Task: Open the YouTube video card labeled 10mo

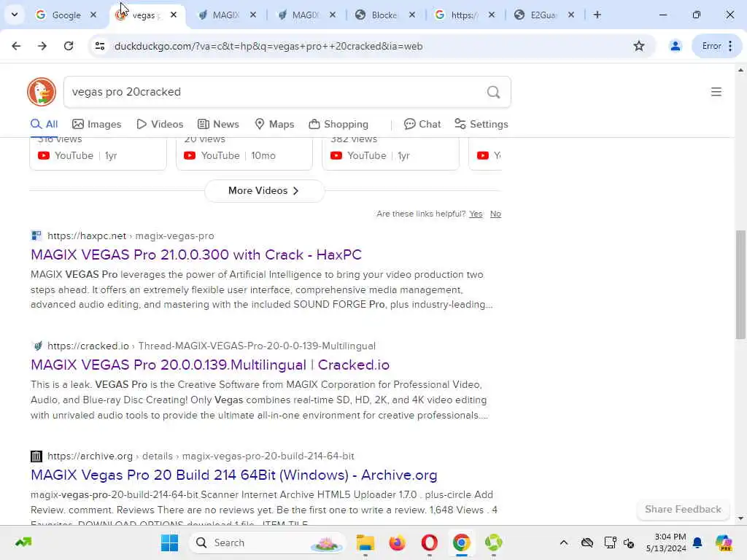Action: pyautogui.click(x=244, y=154)
